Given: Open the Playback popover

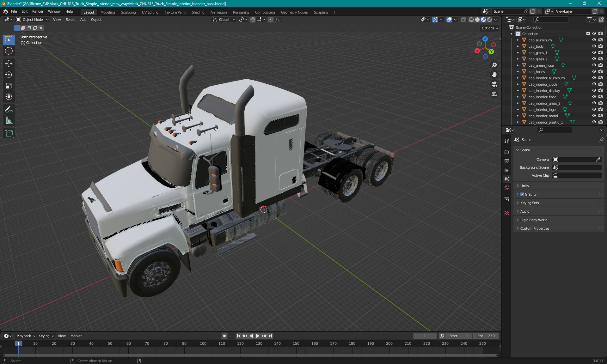Looking at the screenshot, I should 26,336.
